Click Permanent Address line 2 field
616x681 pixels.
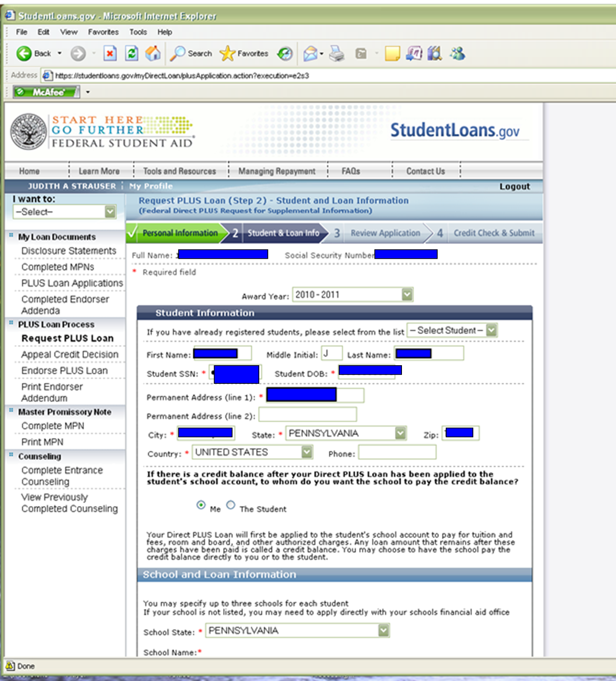point(308,414)
